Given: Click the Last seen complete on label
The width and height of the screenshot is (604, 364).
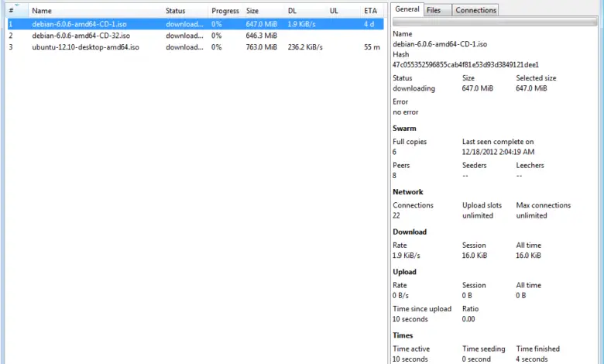Looking at the screenshot, I should [x=498, y=142].
